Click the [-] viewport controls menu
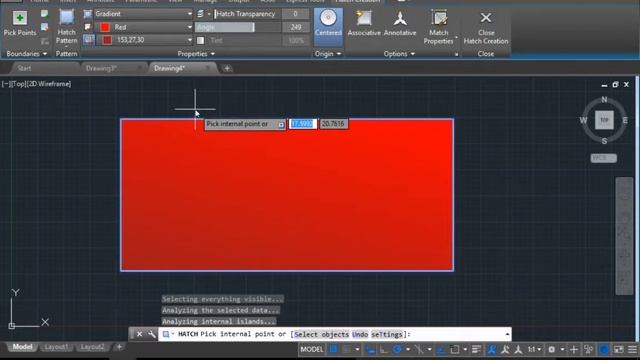640x360 pixels. click(6, 84)
